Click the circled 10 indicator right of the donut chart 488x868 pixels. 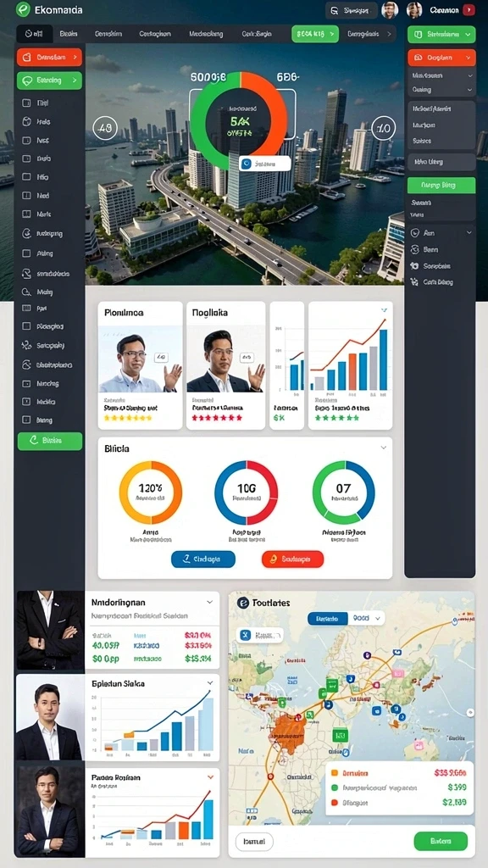[x=383, y=129]
